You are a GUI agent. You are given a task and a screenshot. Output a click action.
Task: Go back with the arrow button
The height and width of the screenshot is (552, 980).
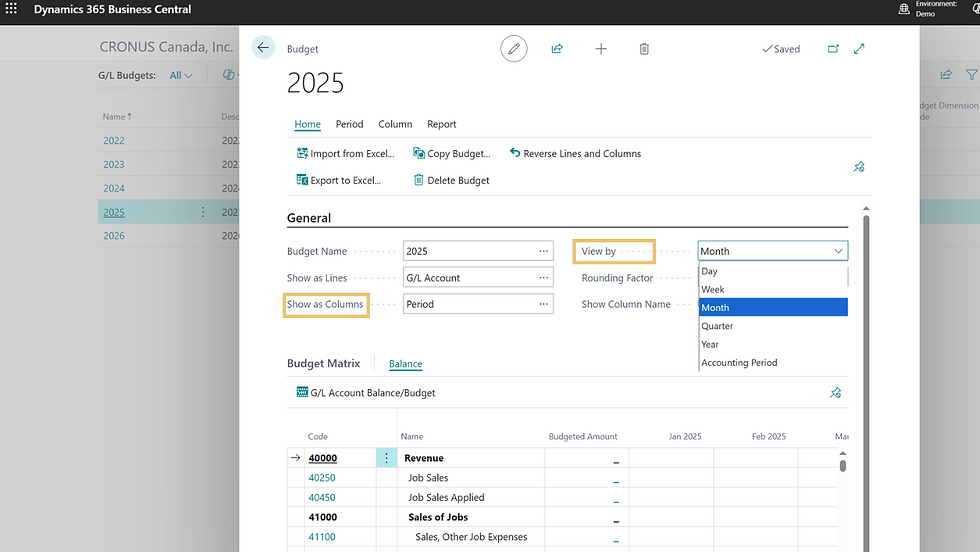point(263,48)
